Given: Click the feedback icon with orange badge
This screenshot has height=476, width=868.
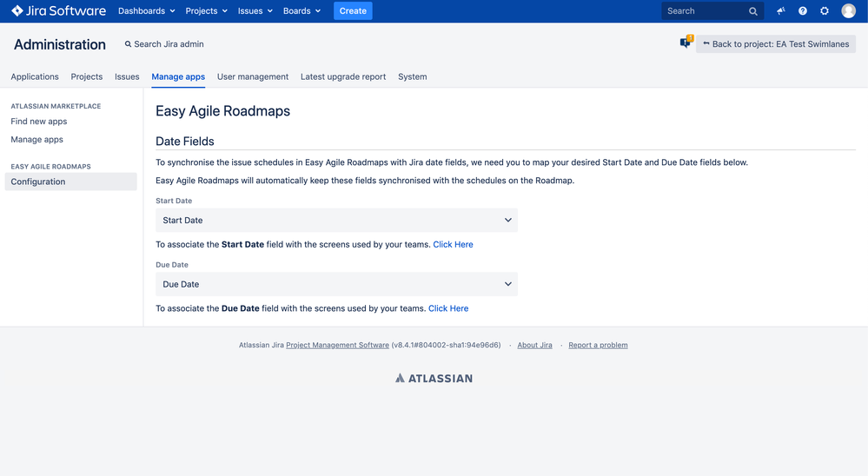Looking at the screenshot, I should tap(686, 42).
